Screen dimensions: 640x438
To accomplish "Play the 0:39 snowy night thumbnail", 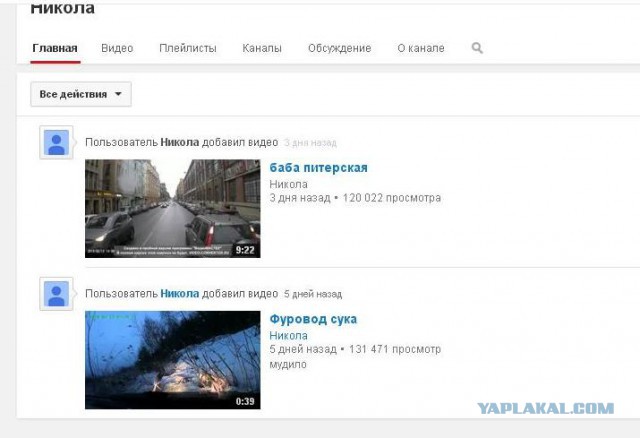I will pos(173,360).
